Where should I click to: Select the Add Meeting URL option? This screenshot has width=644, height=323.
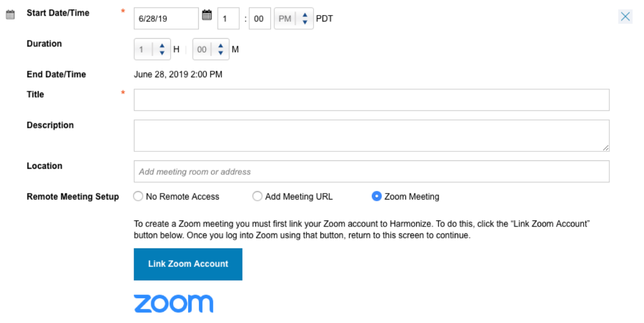click(258, 197)
